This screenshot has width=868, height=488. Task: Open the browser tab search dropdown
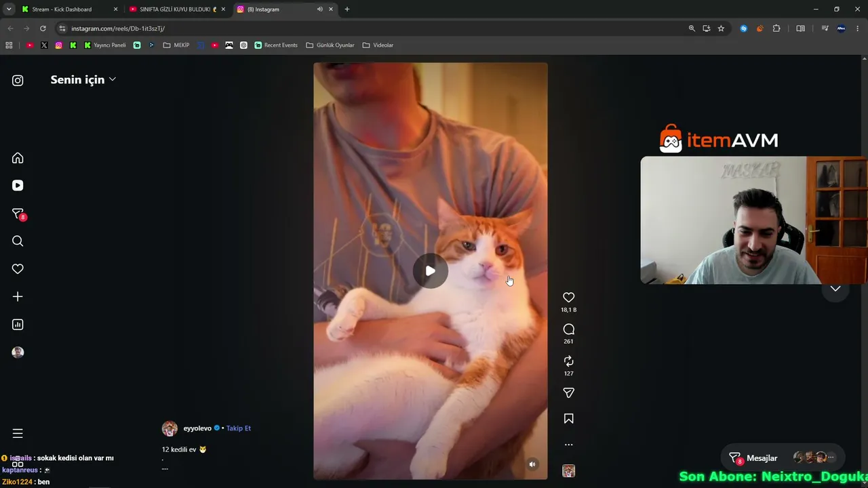[9, 9]
